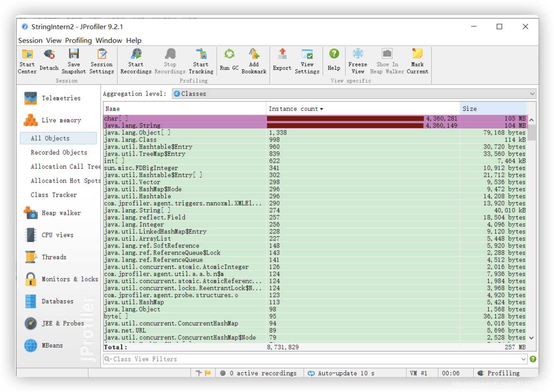Run garbage collection with Run GC
554x392 pixels.
[x=229, y=60]
